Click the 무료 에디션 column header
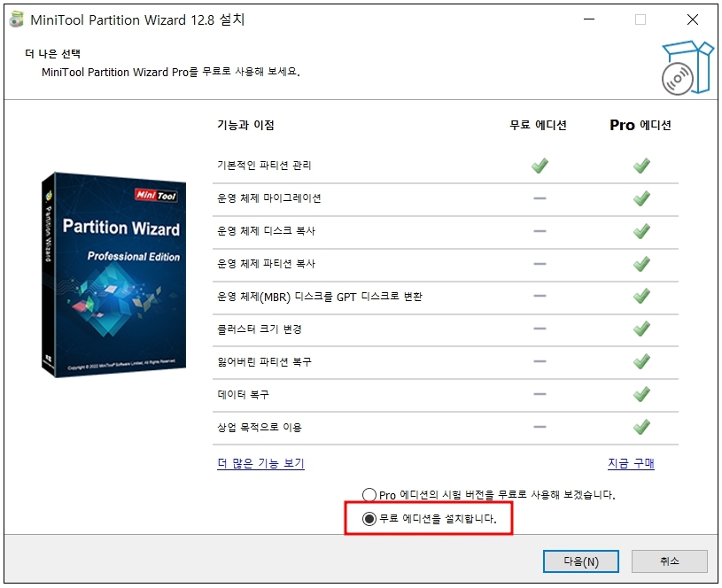 click(x=538, y=125)
